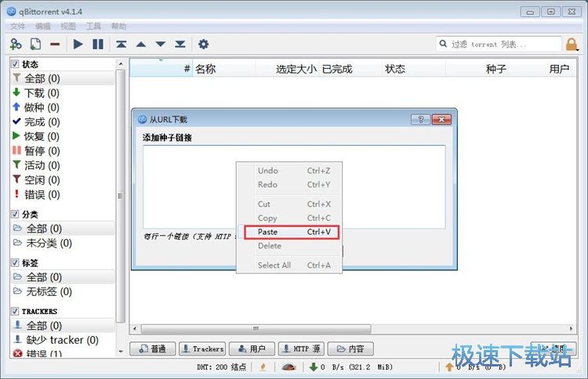
Task: Open options with the gear icon
Action: pyautogui.click(x=203, y=44)
